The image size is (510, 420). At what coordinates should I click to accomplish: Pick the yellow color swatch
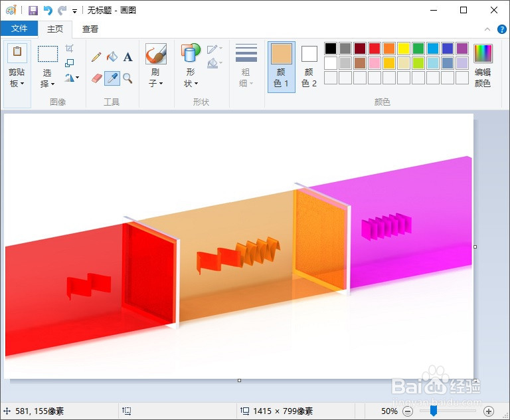(404, 49)
